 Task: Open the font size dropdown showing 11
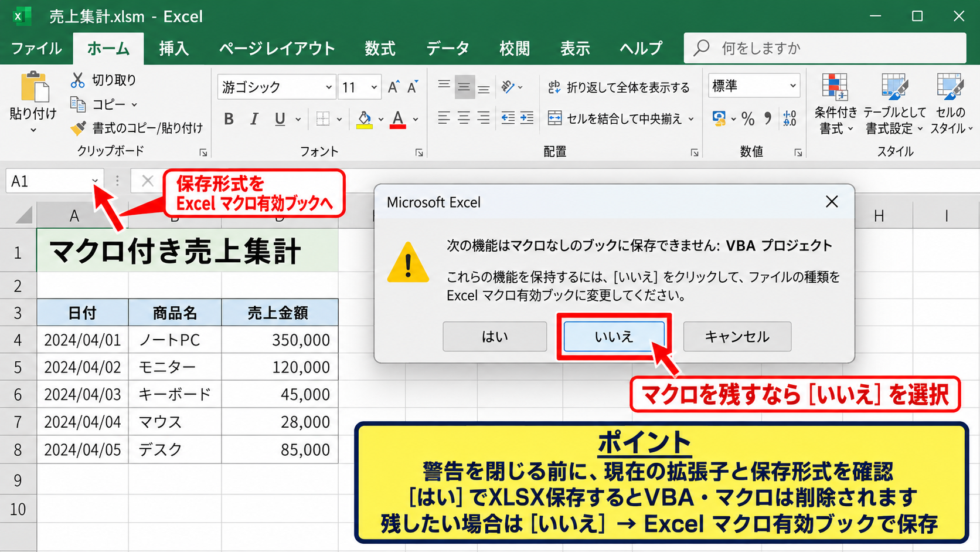tap(374, 87)
